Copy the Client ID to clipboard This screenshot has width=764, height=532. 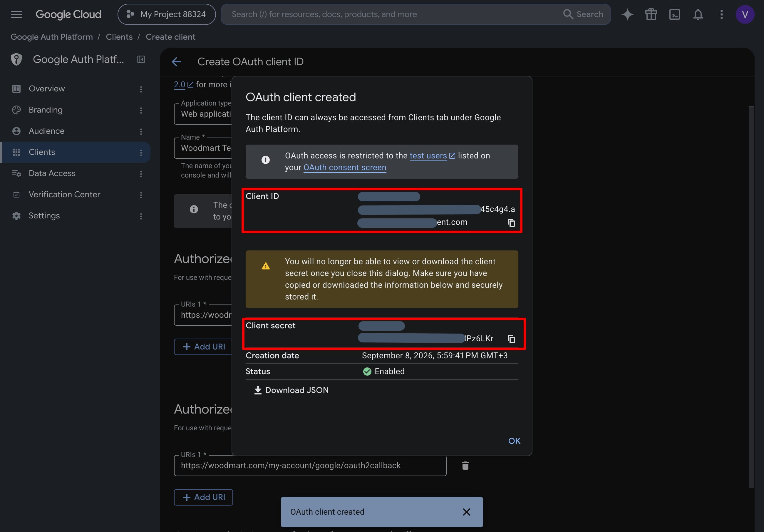[511, 222]
